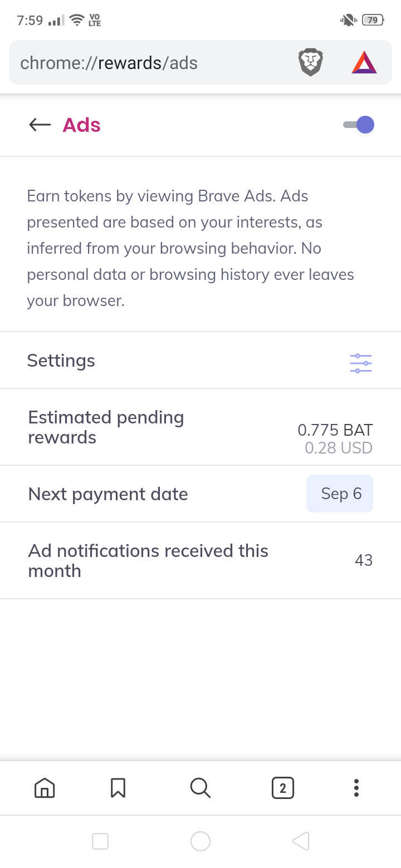The image size is (401, 868).
Task: Tap the 0.775 BAT amount
Action: 335,430
